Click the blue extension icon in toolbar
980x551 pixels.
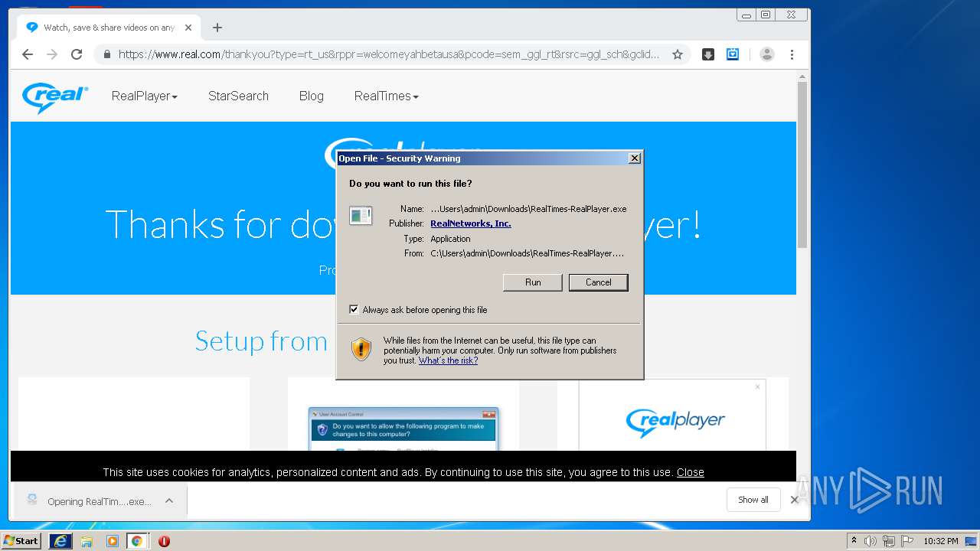click(733, 54)
